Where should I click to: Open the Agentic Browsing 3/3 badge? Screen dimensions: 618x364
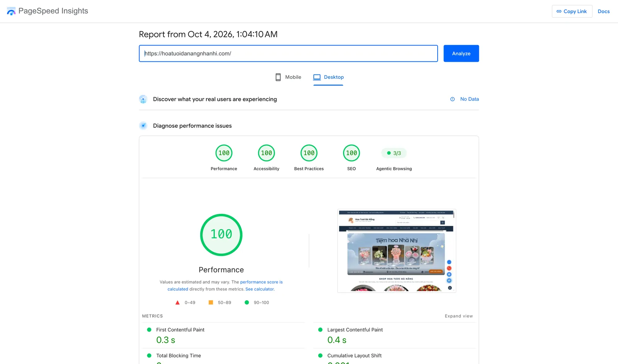(x=394, y=153)
